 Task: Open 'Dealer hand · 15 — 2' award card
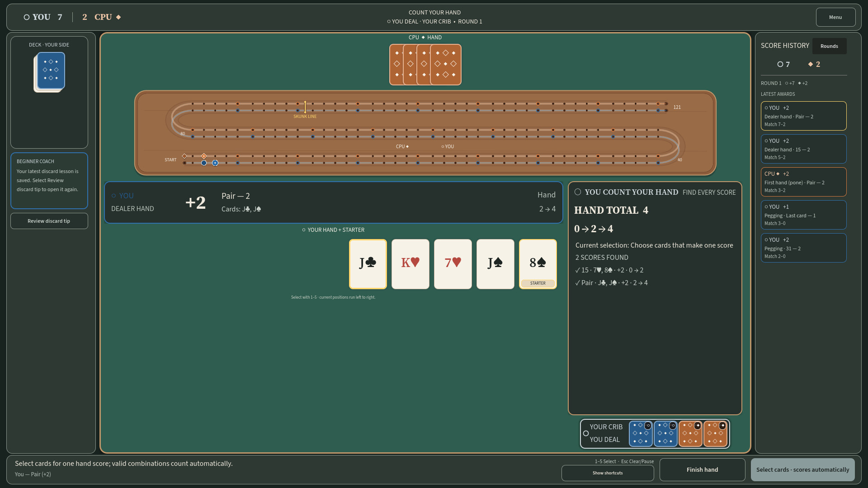point(803,149)
